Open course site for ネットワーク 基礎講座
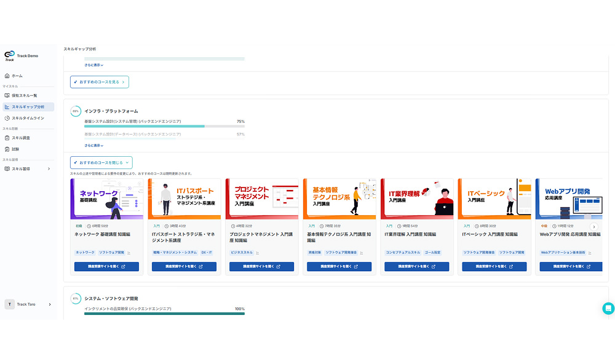 (x=106, y=267)
